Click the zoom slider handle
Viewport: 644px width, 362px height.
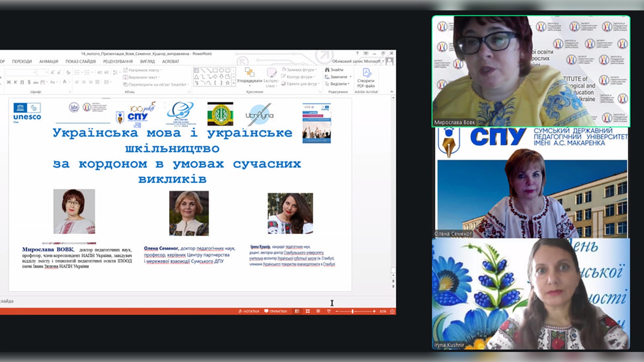pyautogui.click(x=353, y=311)
